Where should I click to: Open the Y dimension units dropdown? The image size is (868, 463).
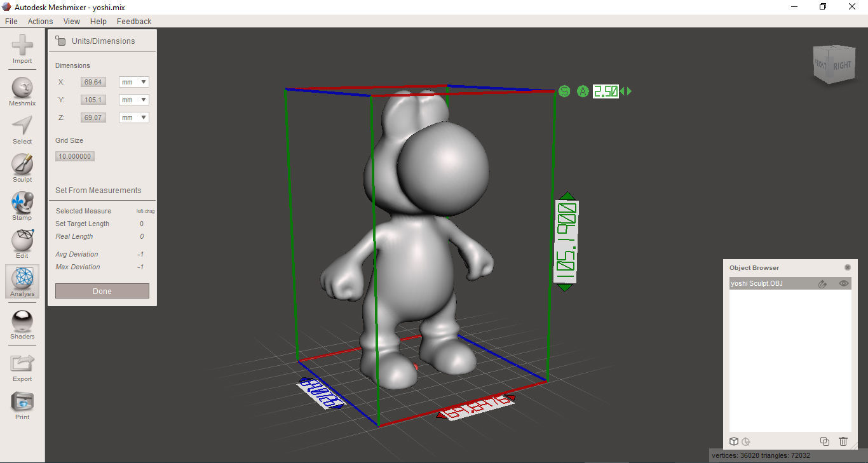134,100
